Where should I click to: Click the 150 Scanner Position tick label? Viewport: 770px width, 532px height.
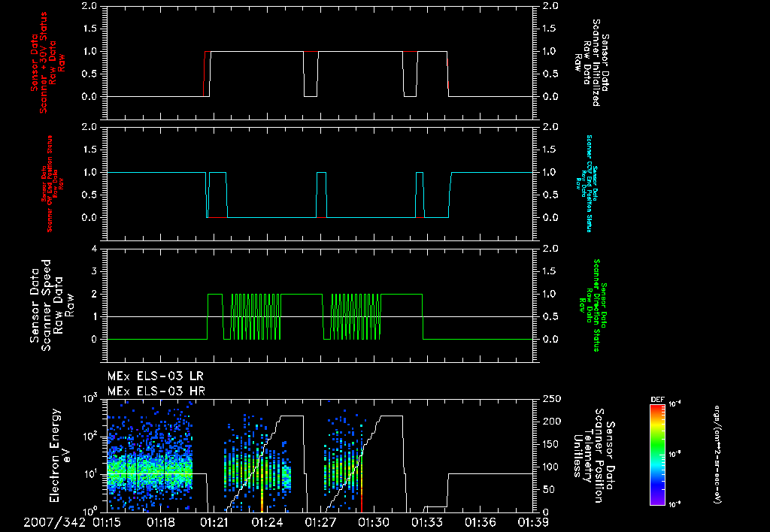551,444
